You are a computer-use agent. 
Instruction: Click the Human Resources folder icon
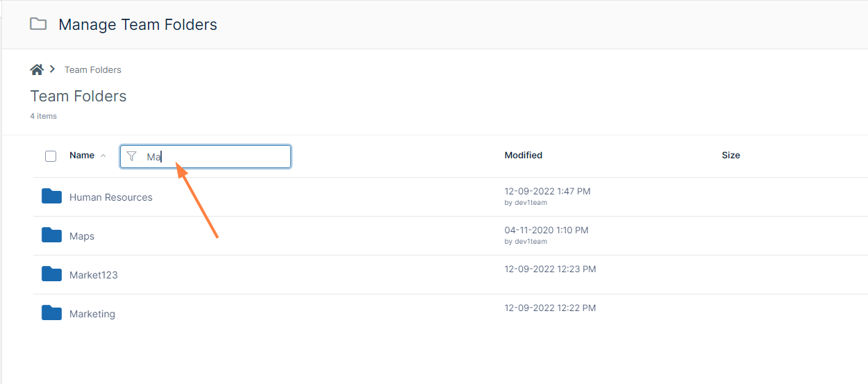pos(51,197)
